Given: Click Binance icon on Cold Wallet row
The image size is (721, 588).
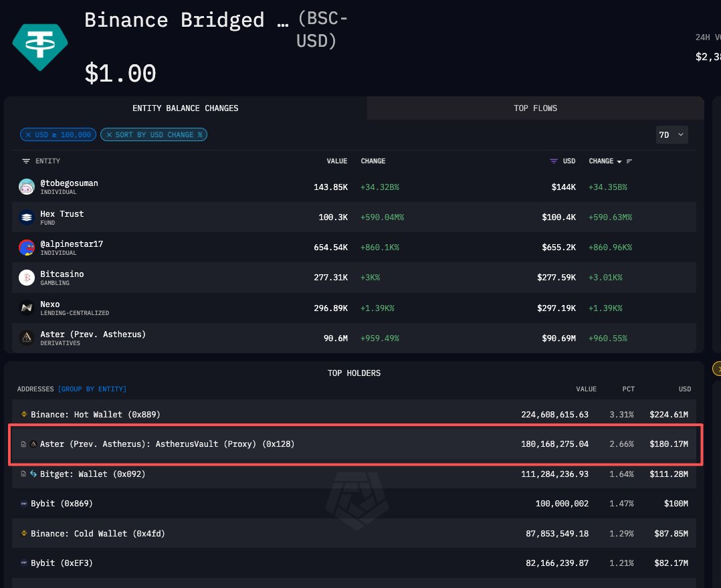Looking at the screenshot, I should point(24,533).
